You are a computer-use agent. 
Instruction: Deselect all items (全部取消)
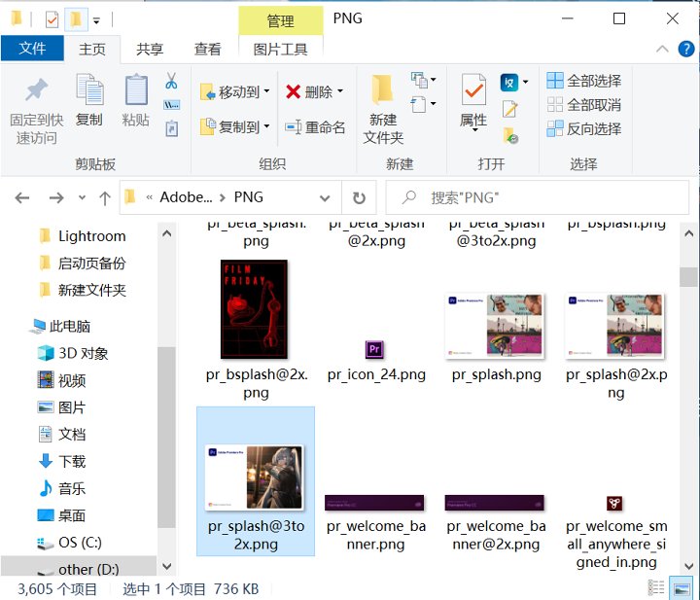click(x=584, y=105)
